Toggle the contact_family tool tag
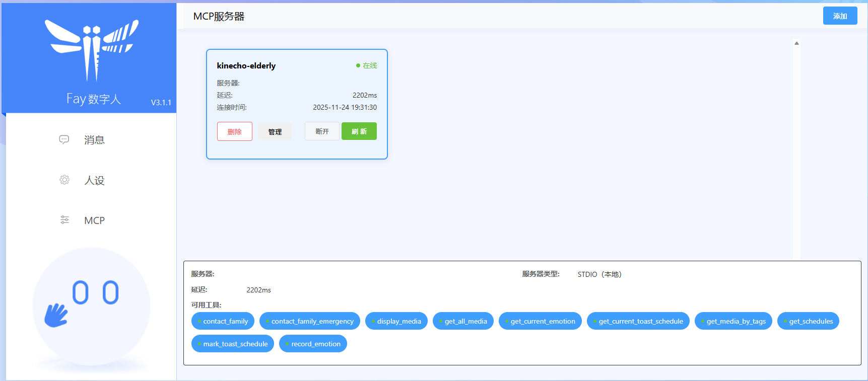This screenshot has height=381, width=868. (225, 321)
